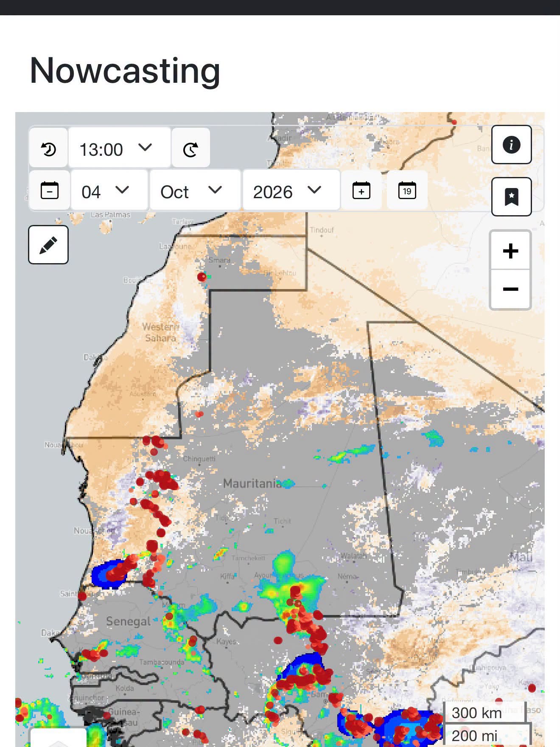560x747 pixels.
Task: Open the bookmark star button
Action: [x=511, y=197]
